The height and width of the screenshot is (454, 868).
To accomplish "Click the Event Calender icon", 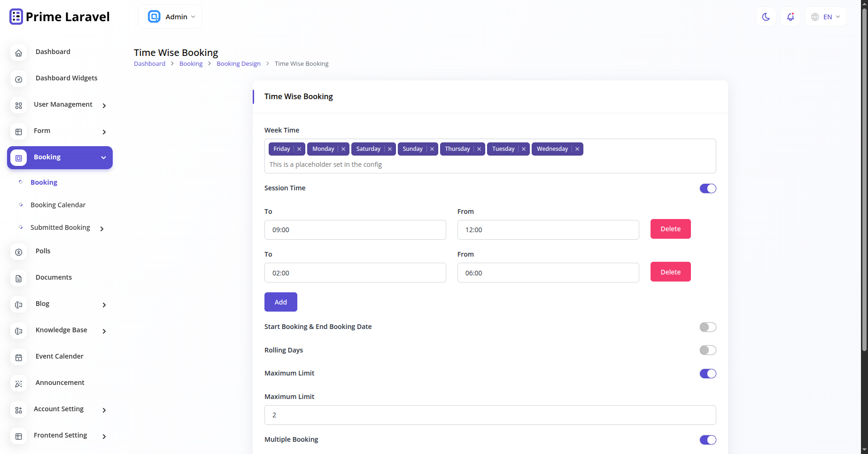I will (x=19, y=358).
